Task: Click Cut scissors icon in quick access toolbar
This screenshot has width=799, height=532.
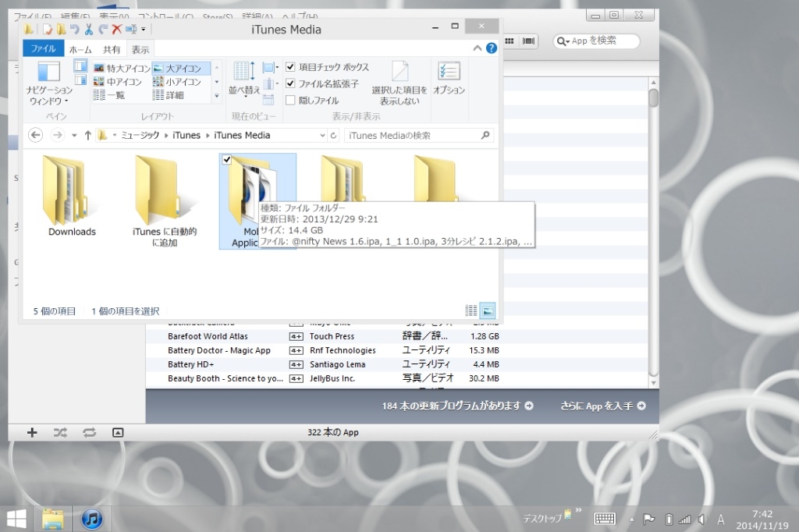Action: [89, 30]
